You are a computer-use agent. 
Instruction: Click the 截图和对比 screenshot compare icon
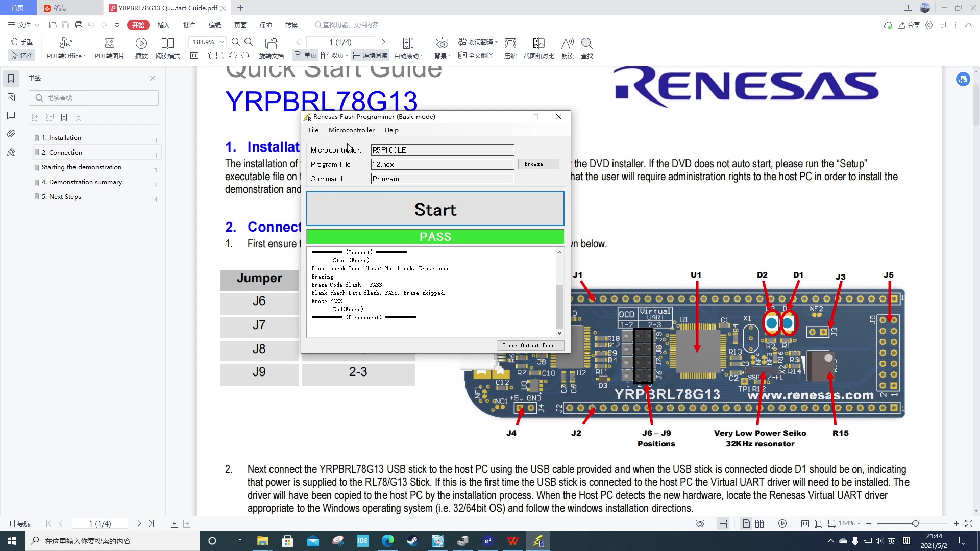point(538,43)
